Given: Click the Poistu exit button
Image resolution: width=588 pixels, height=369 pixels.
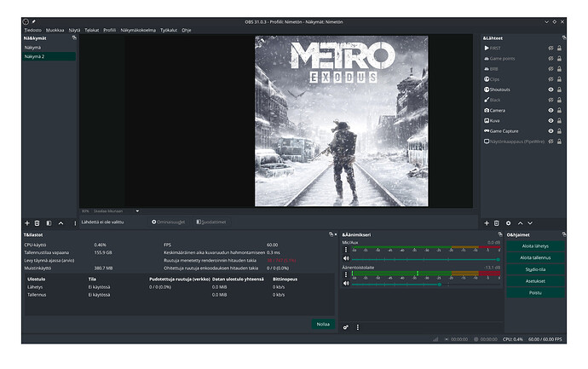Looking at the screenshot, I should click(x=535, y=292).
